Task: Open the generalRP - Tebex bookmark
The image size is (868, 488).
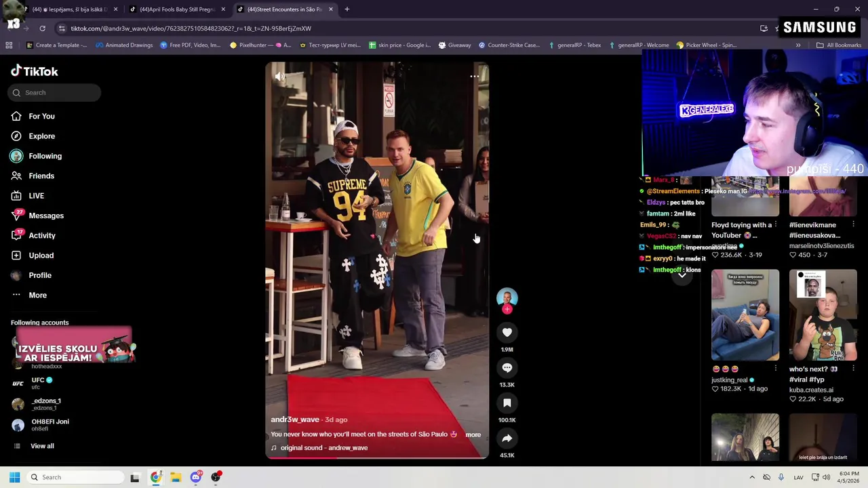Action: [574, 45]
